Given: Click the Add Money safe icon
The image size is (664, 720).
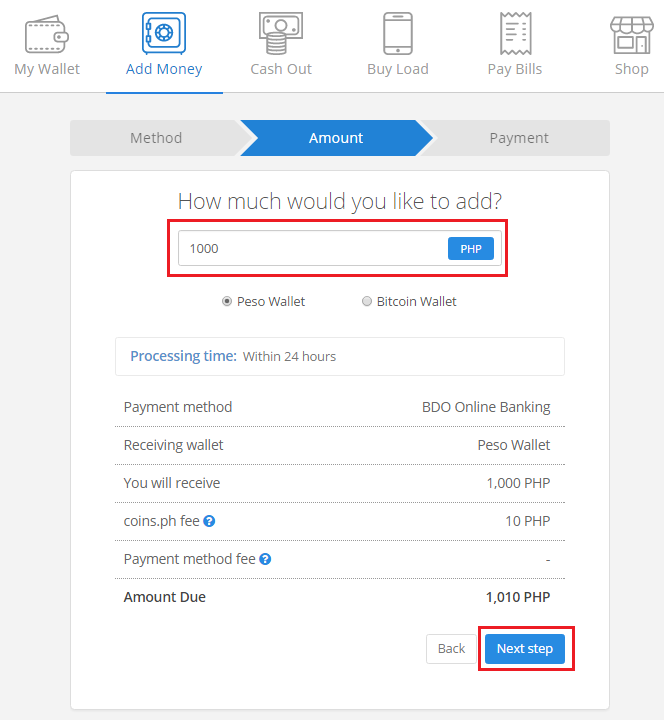Looking at the screenshot, I should click(164, 34).
